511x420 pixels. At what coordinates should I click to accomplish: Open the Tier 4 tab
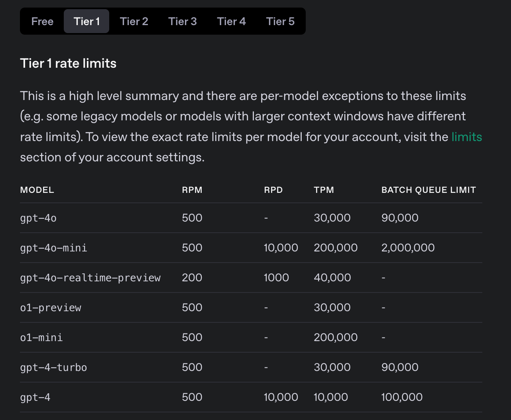(231, 21)
